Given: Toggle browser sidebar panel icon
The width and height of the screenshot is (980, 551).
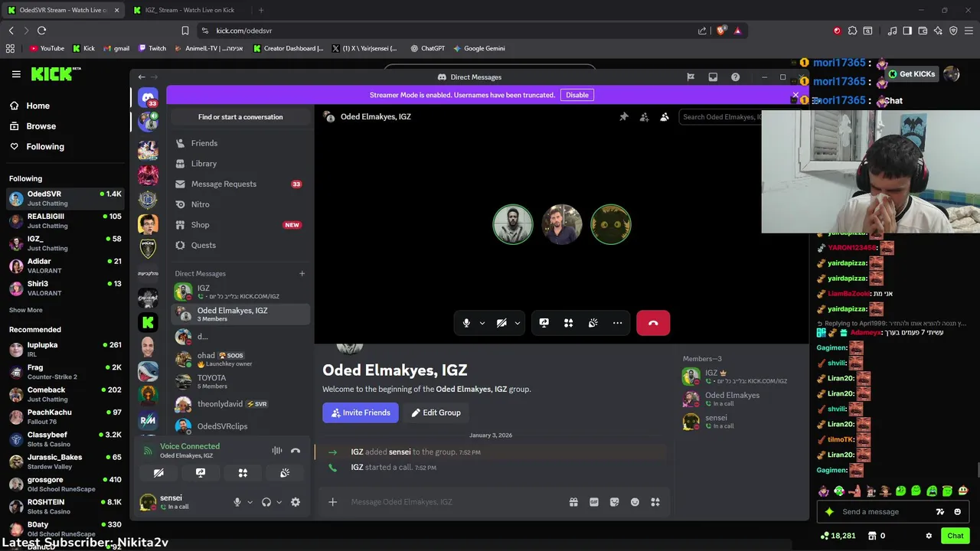Looking at the screenshot, I should click(x=907, y=31).
